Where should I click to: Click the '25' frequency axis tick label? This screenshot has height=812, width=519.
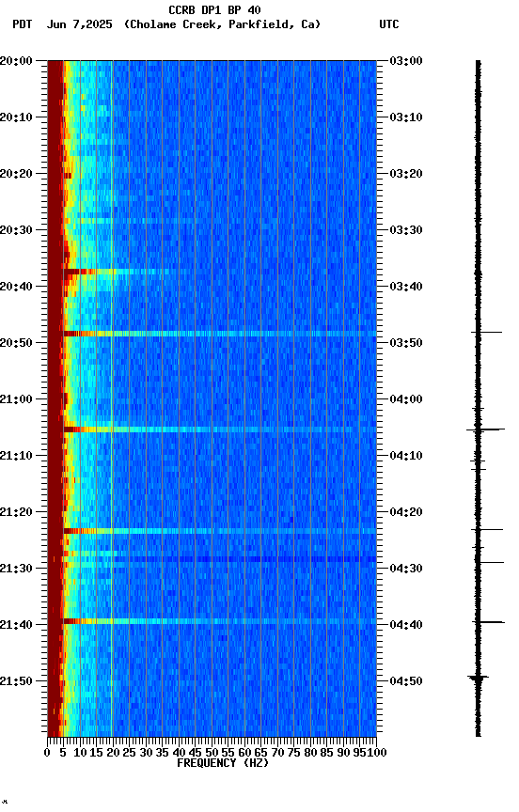[x=130, y=753]
